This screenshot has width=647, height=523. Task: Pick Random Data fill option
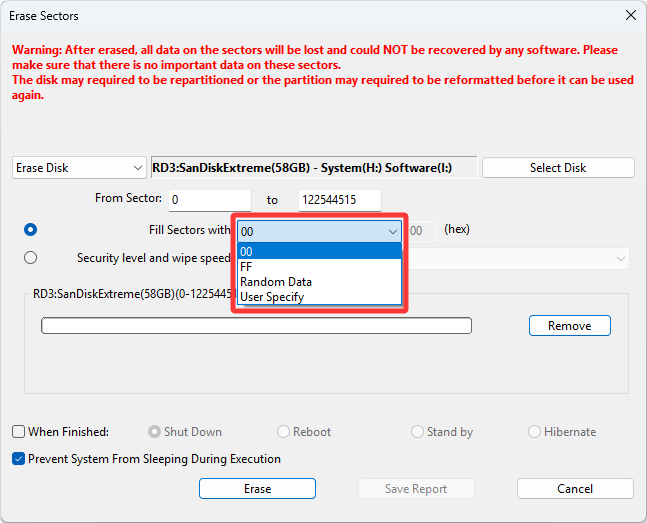click(x=318, y=282)
